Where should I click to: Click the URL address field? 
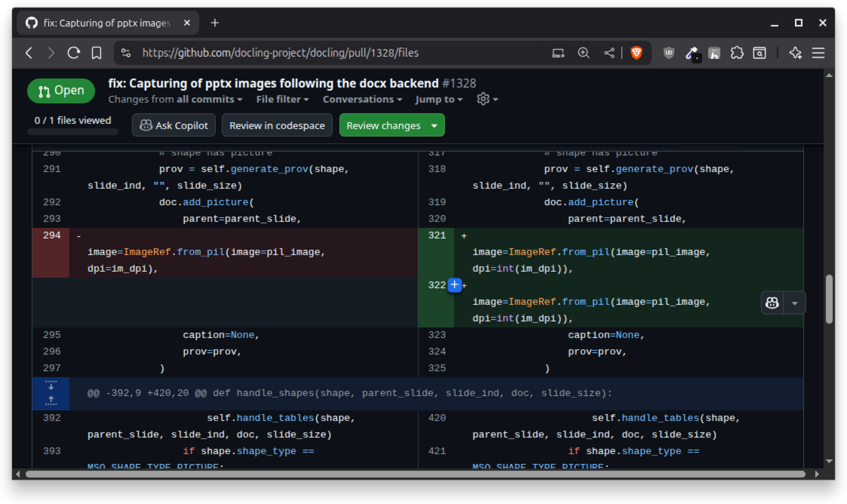[280, 53]
